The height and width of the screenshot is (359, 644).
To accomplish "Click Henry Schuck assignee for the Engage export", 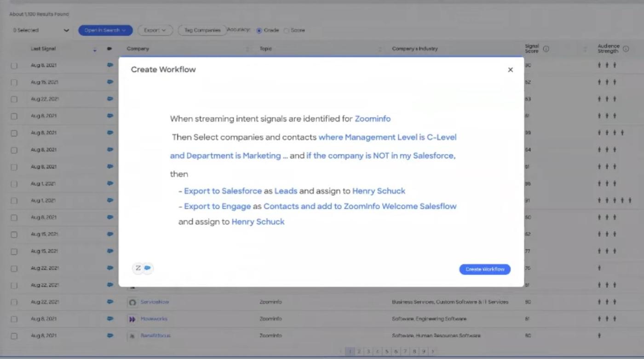I will point(258,222).
